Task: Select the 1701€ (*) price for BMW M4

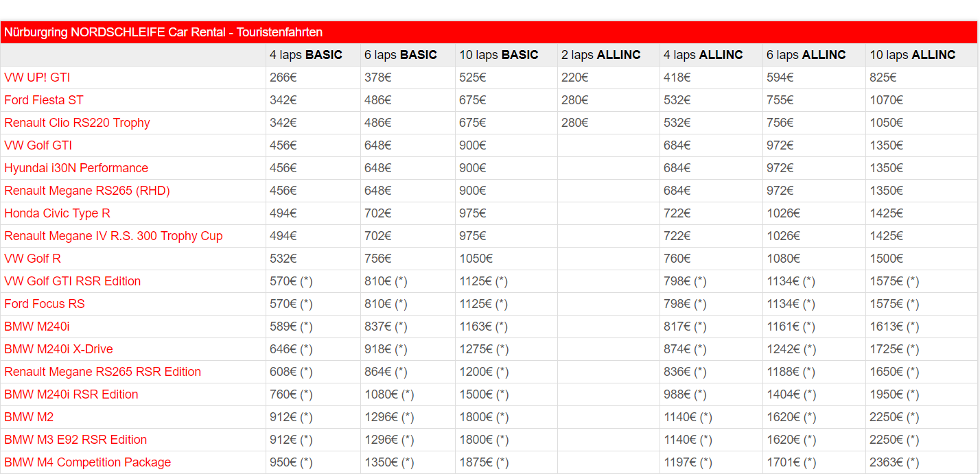Action: (791, 462)
